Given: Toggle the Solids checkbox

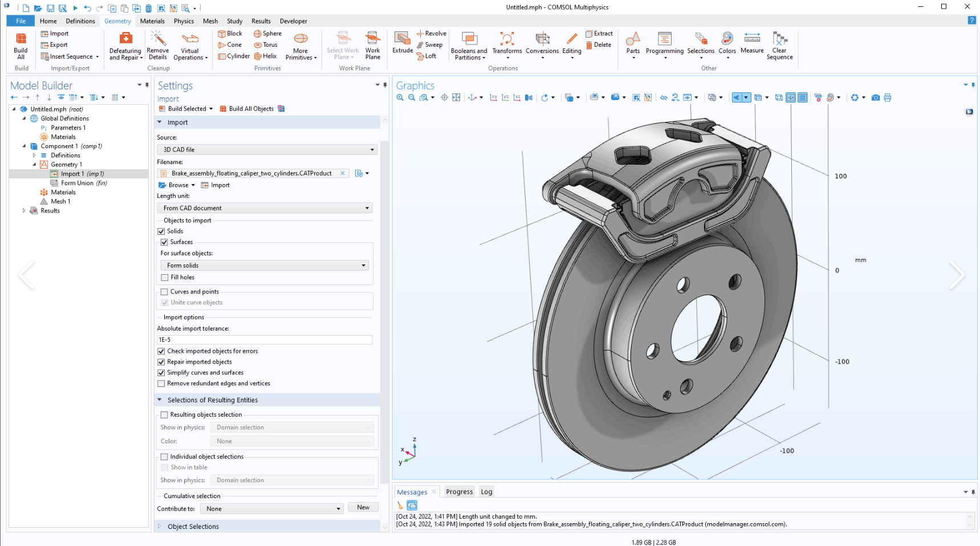Looking at the screenshot, I should click(161, 231).
